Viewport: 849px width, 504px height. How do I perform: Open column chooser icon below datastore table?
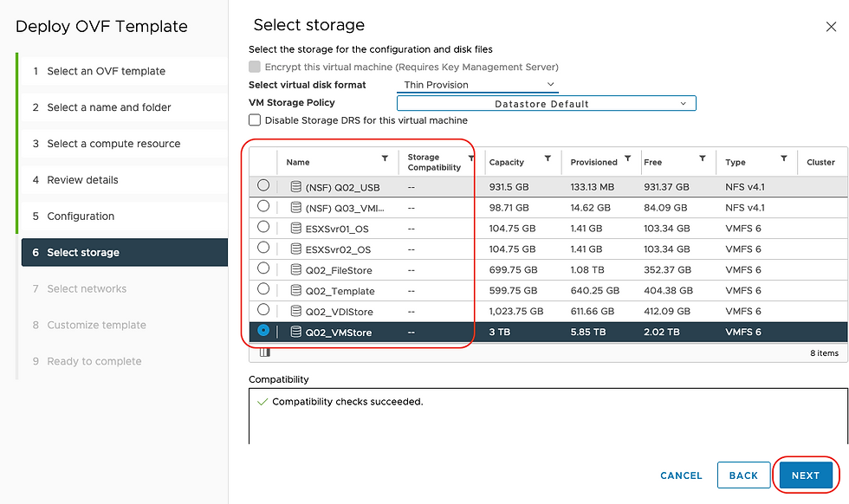(265, 352)
